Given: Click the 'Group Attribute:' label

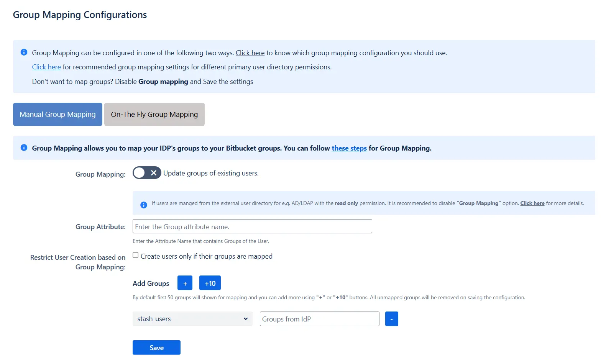Looking at the screenshot, I should click(100, 227).
